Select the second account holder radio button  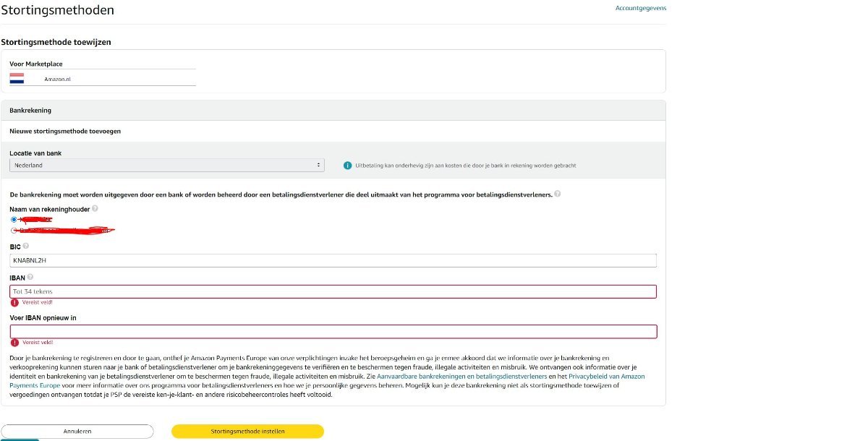(14, 230)
